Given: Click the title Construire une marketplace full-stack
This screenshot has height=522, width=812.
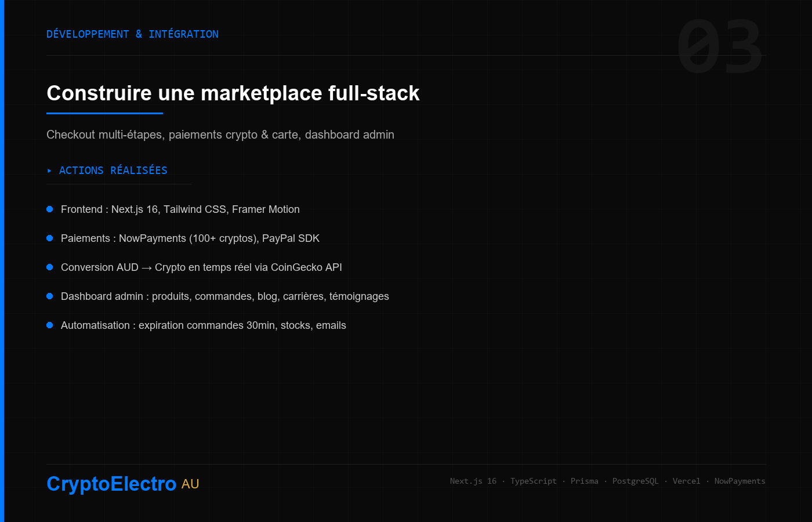Looking at the screenshot, I should [233, 93].
